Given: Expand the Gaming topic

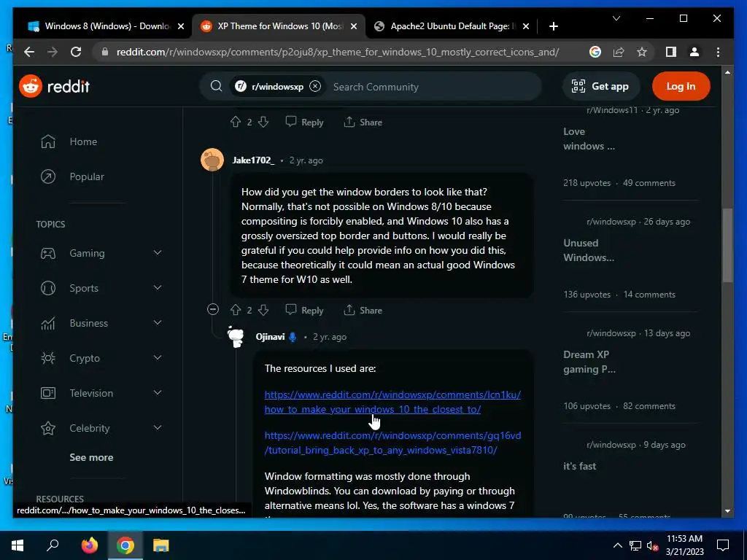Looking at the screenshot, I should [x=158, y=253].
